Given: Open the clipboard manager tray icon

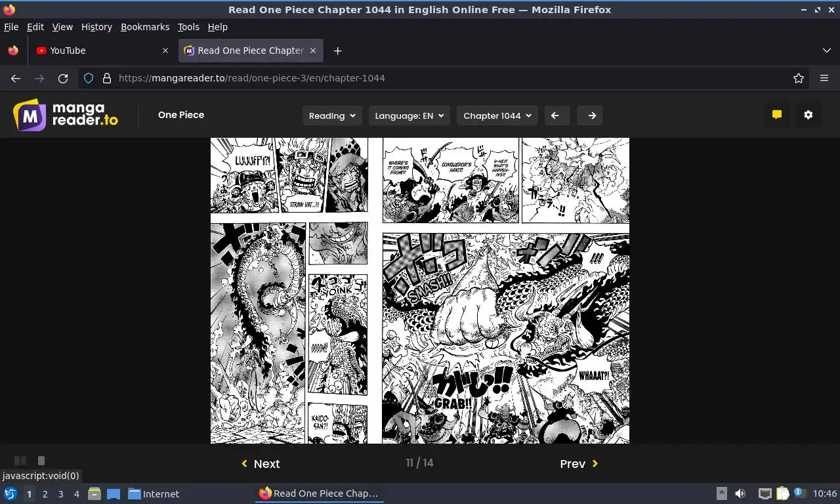Looking at the screenshot, I should point(782,493).
